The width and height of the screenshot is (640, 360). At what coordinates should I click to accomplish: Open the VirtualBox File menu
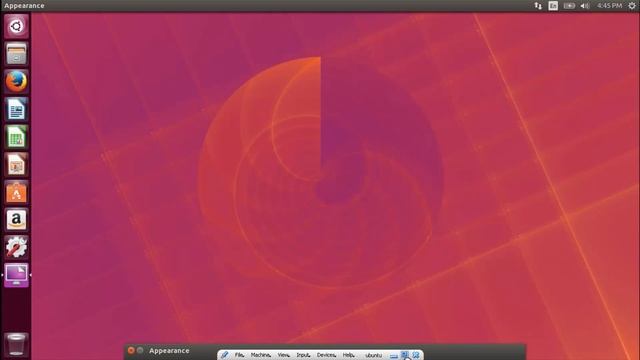point(239,355)
